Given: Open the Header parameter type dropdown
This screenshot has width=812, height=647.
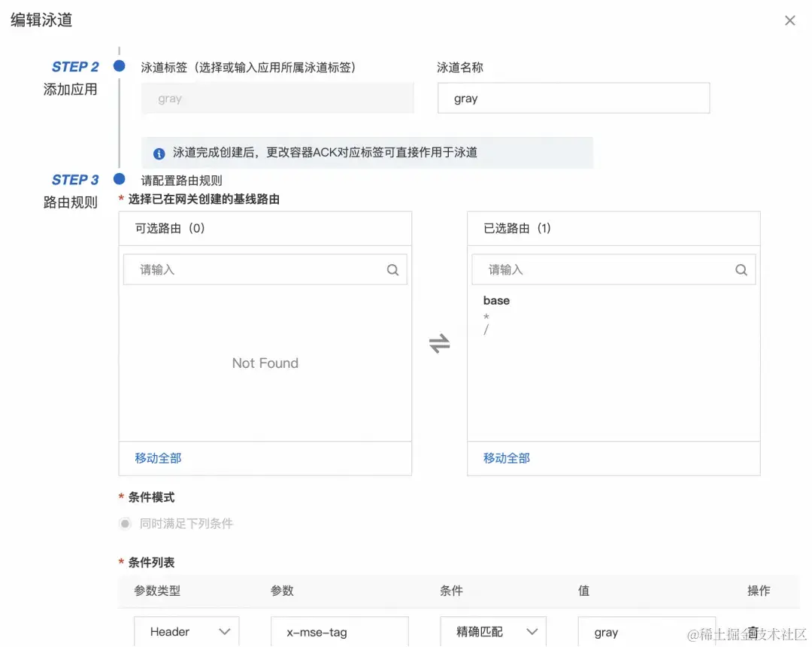Looking at the screenshot, I should (186, 632).
